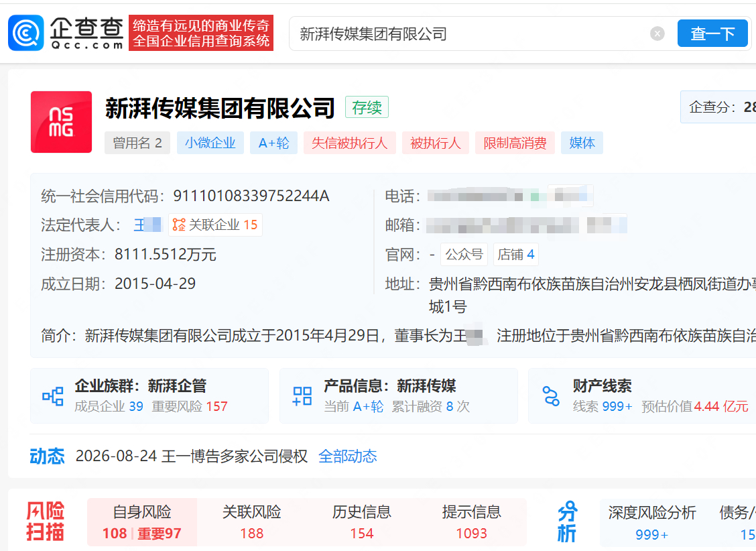Open 线索 999+ count
Image resolution: width=756 pixels, height=551 pixels.
(x=603, y=406)
